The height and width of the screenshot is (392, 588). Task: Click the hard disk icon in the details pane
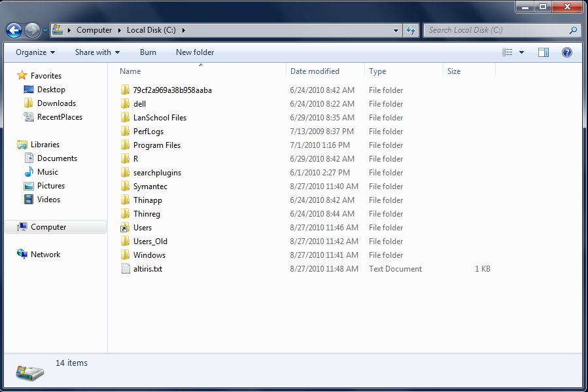(30, 372)
